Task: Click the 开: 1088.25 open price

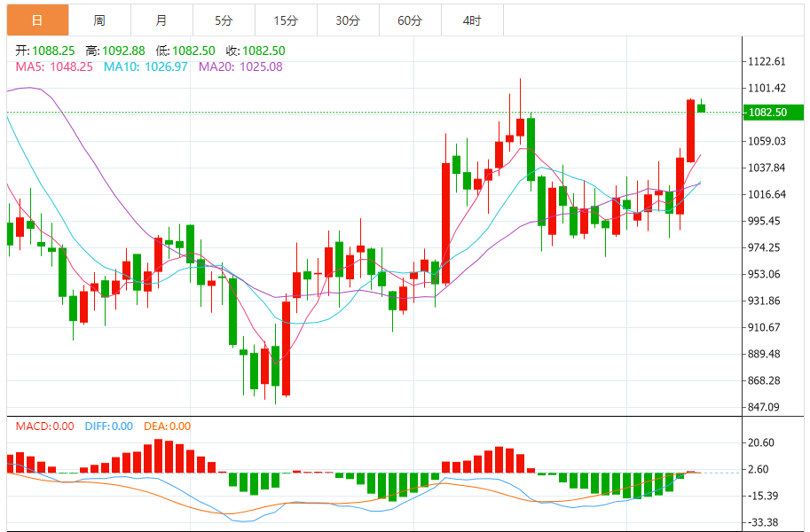Action: click(45, 51)
